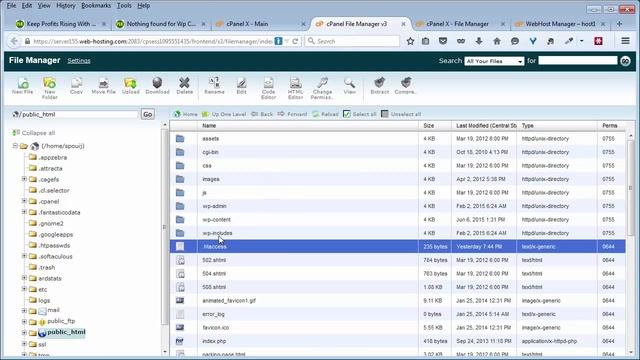Viewport: 640px width, 360px height.
Task: Reload the page in address bar
Action: (295, 41)
